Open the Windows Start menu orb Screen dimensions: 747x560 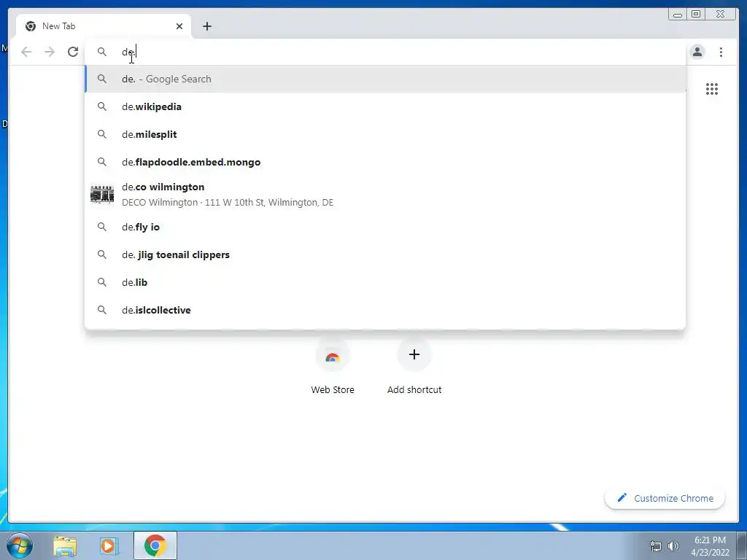[20, 545]
